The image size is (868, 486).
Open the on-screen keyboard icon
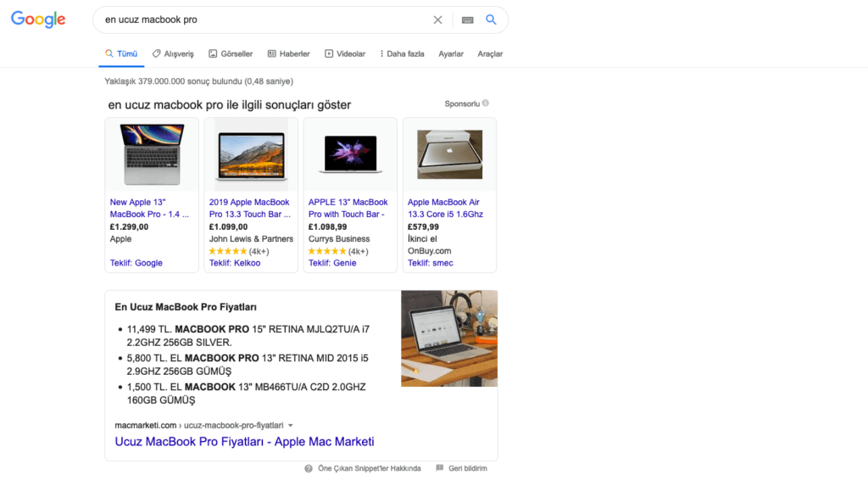tap(468, 20)
